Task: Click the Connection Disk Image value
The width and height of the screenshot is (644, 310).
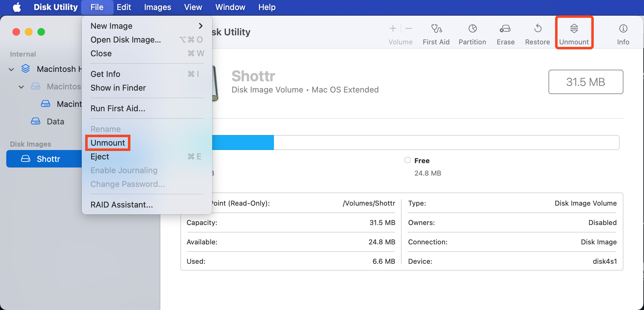Action: pyautogui.click(x=599, y=242)
